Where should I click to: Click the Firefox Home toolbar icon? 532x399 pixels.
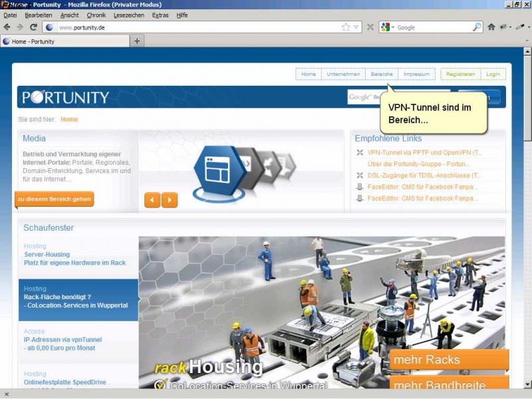pyautogui.click(x=491, y=27)
